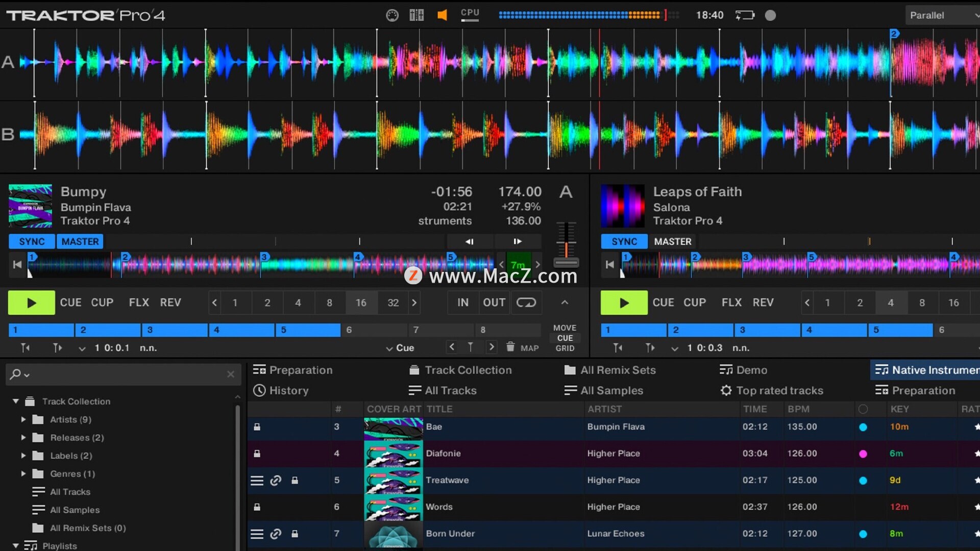The width and height of the screenshot is (980, 551).
Task: Click MAP to map a hotcue
Action: (530, 348)
